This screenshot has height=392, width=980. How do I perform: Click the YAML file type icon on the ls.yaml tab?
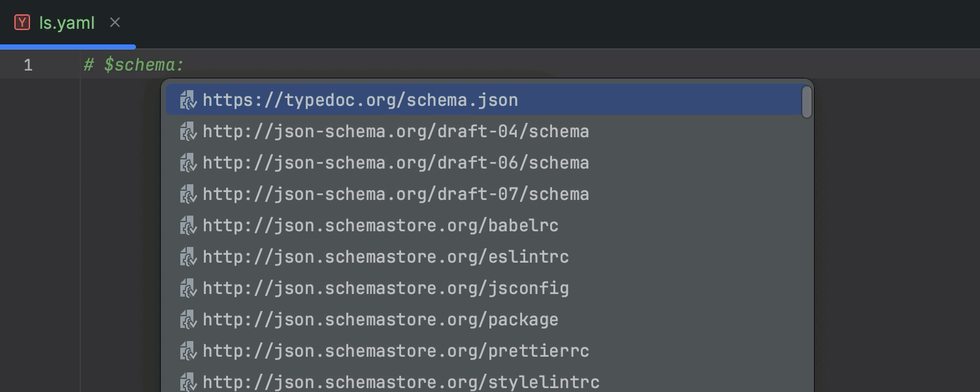[22, 22]
